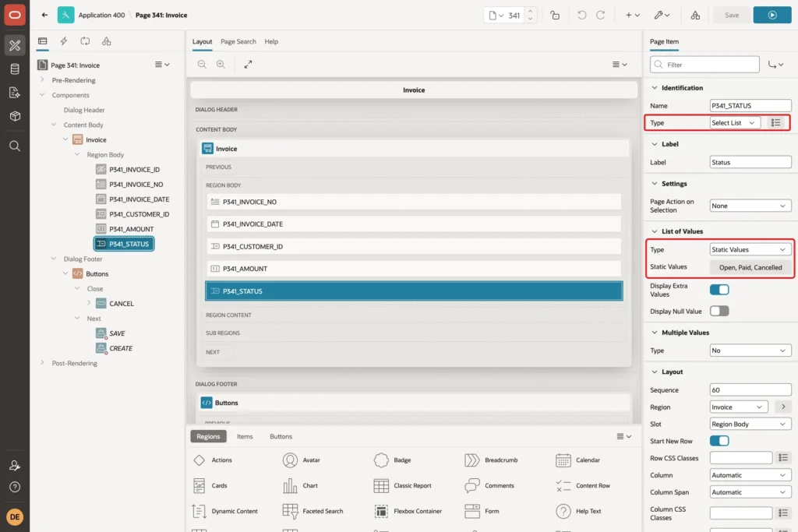Viewport: 798px width, 532px height.
Task: Click the Label Status input field
Action: (750, 162)
